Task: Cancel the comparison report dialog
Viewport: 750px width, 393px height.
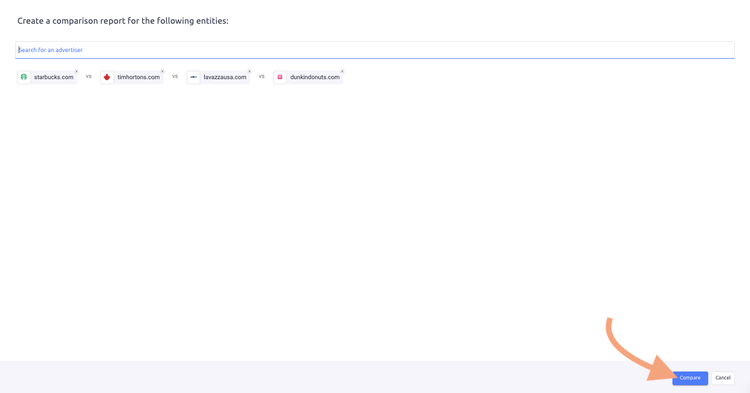Action: 723,378
